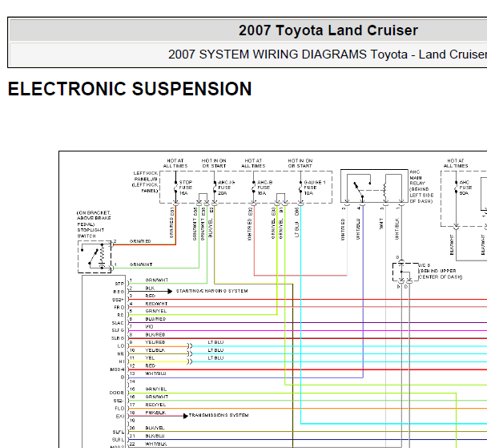487x448 pixels.
Task: Click the RED/YEL wire label on pin 17
Action: pos(155,405)
